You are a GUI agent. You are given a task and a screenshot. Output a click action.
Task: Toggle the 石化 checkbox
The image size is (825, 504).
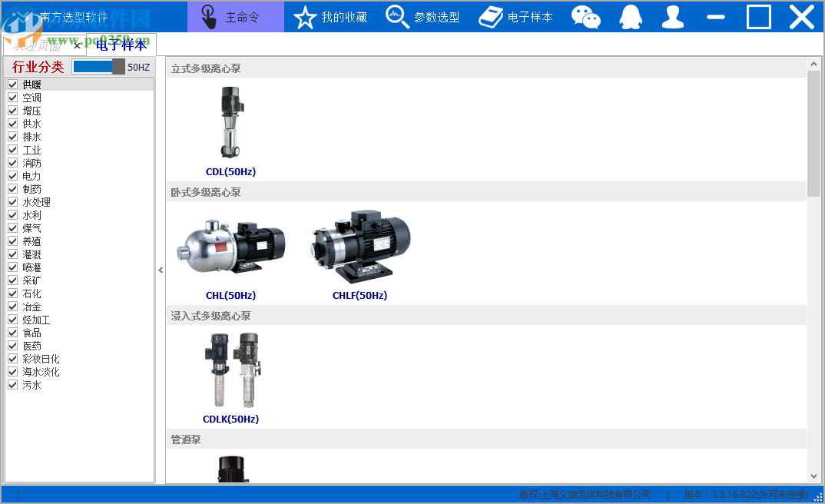click(x=13, y=293)
